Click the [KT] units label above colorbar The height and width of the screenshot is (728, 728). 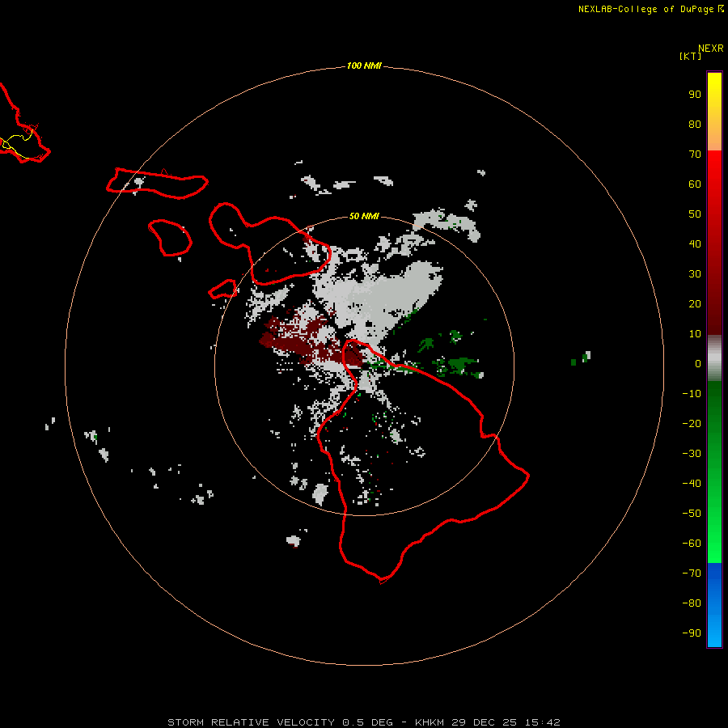[690, 56]
